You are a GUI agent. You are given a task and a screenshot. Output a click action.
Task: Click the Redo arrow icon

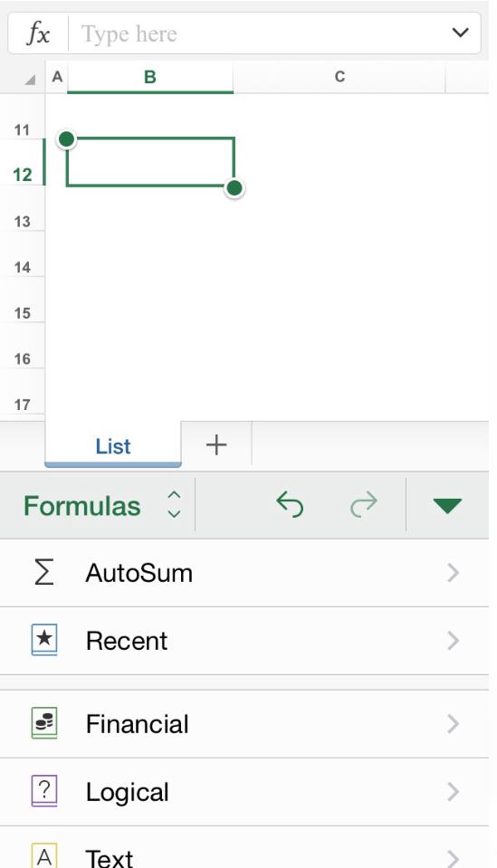[364, 505]
